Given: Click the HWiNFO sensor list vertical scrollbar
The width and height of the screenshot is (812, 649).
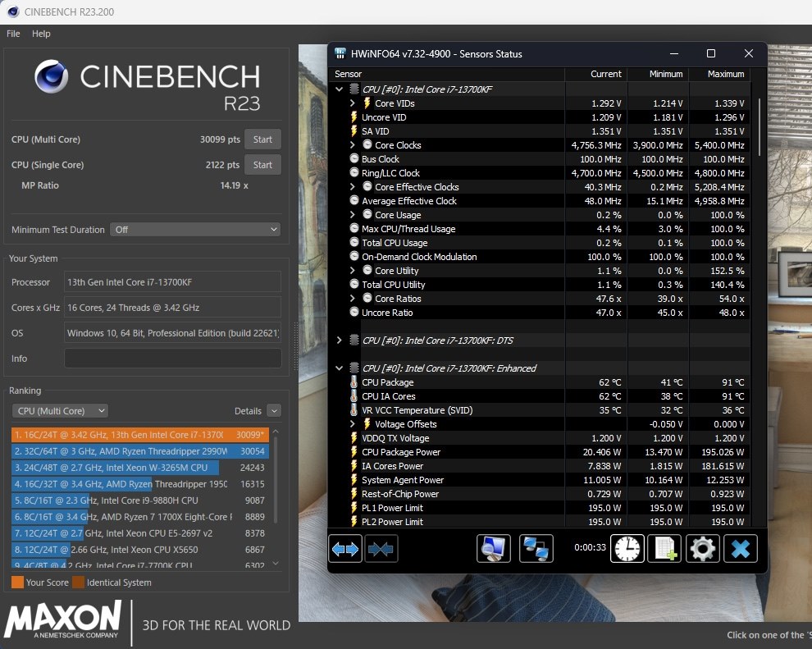Looking at the screenshot, I should 760,127.
